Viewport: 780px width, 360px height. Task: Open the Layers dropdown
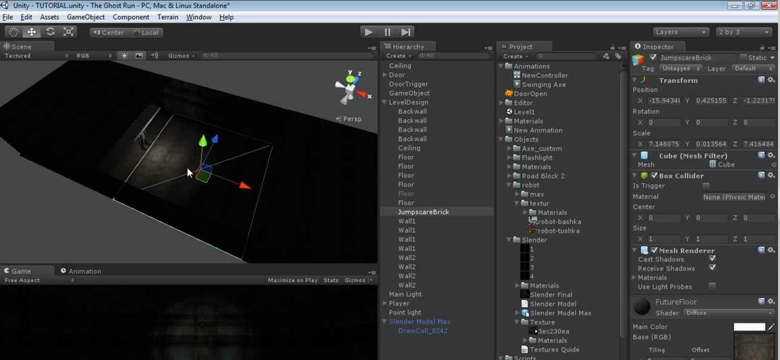[681, 32]
